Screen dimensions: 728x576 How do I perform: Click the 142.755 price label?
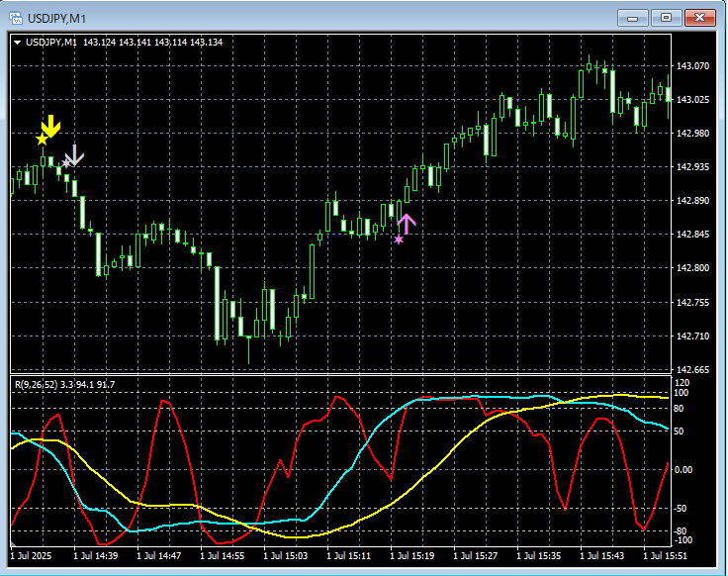point(692,303)
